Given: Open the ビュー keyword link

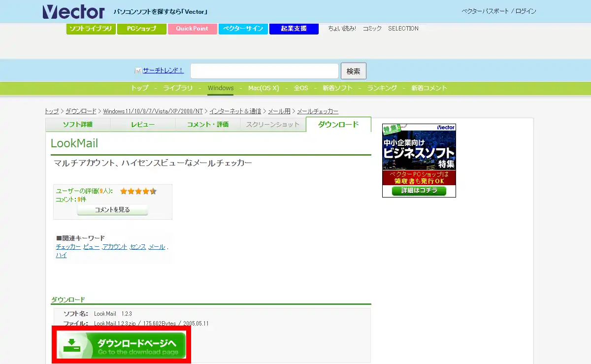Looking at the screenshot, I should [91, 247].
